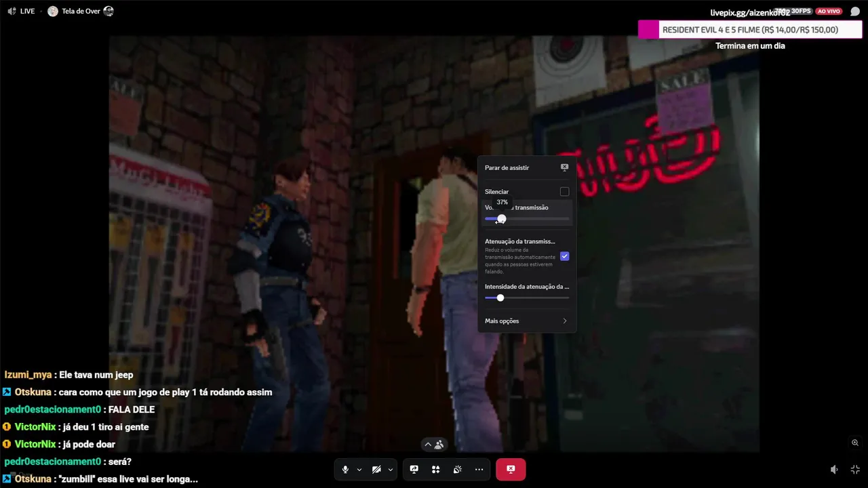Exit fullscreen with collapse arrows icon
Image resolution: width=868 pixels, height=488 pixels.
click(x=855, y=470)
